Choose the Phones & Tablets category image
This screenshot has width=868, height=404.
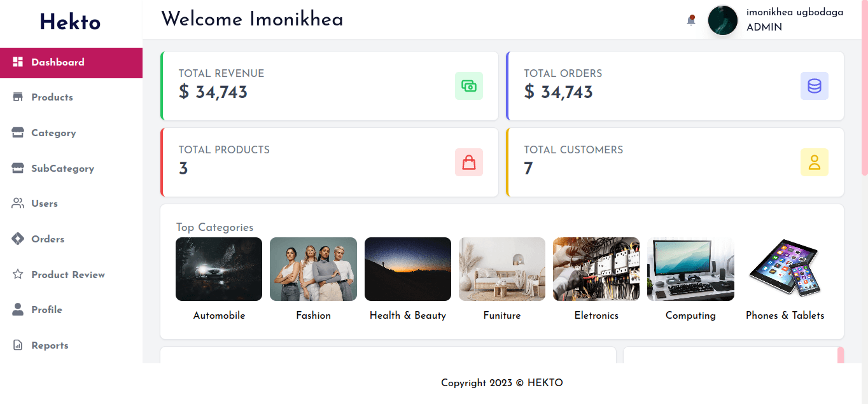[785, 269]
